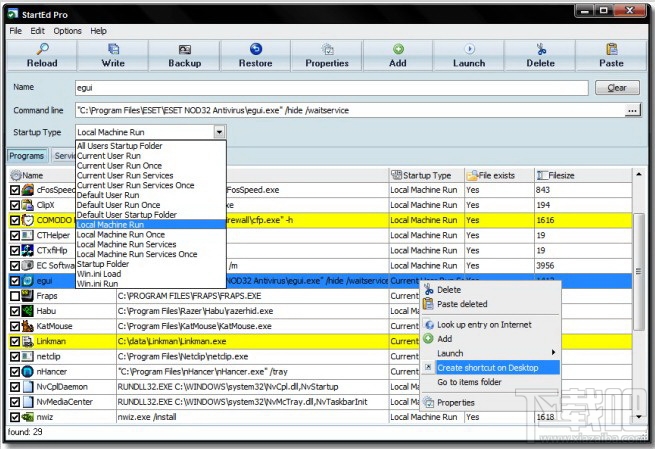
Task: Click the Paste deleted clipboard icon
Action: click(429, 304)
